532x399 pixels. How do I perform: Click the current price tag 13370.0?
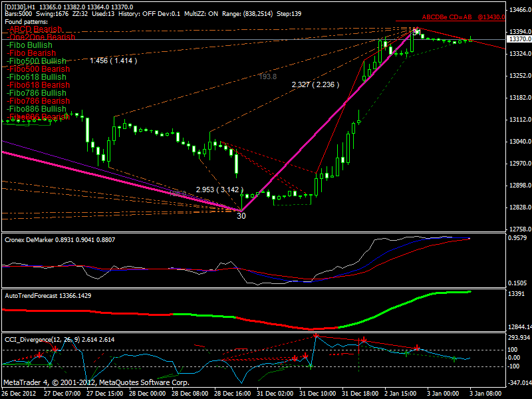pyautogui.click(x=518, y=39)
